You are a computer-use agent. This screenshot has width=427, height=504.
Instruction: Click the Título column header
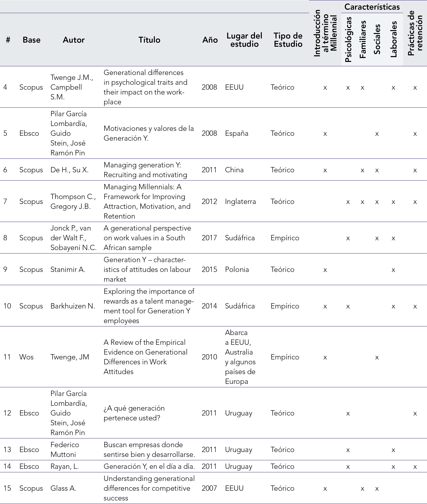(149, 40)
